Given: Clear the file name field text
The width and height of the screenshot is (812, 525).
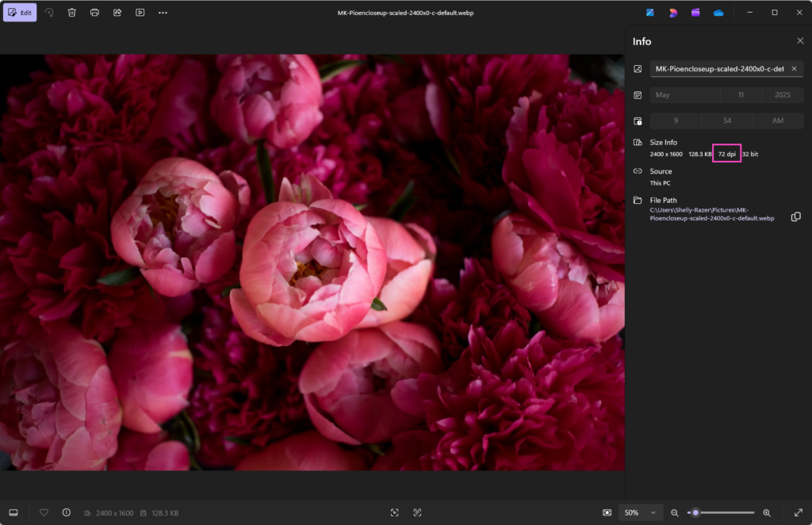Looking at the screenshot, I should tap(794, 68).
